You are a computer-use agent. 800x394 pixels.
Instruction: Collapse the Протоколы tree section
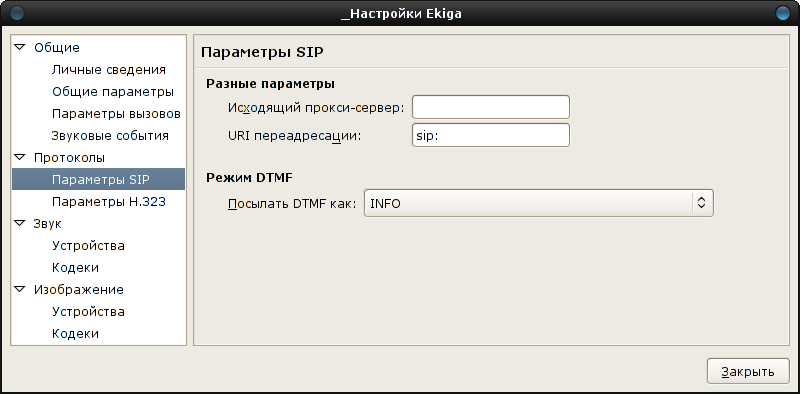point(20,157)
